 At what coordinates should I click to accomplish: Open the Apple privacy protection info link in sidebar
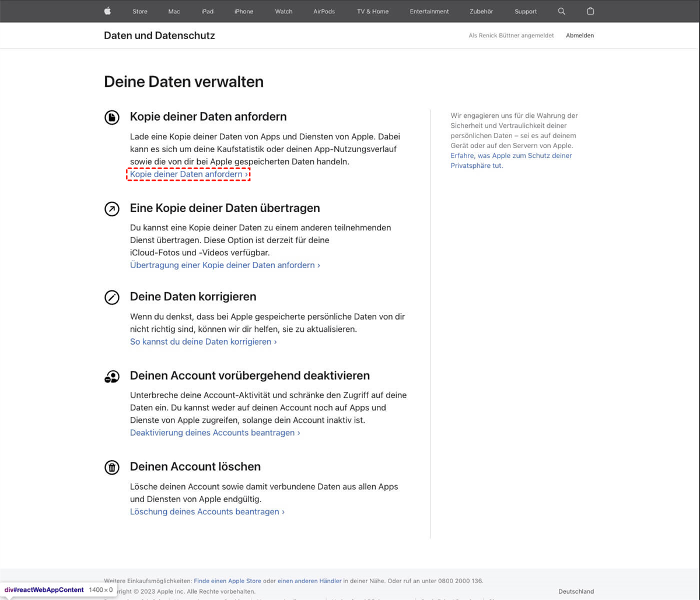[x=511, y=160]
